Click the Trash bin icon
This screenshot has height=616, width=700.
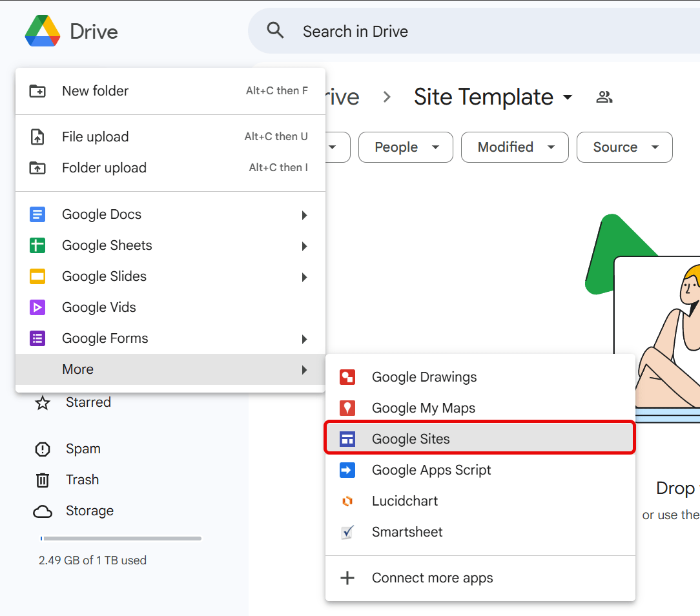[x=43, y=480]
